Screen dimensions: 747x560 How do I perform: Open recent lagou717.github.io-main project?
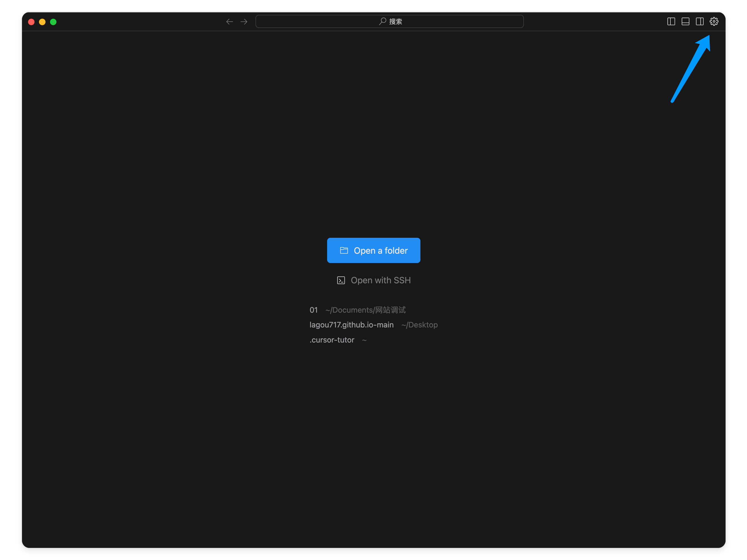pyautogui.click(x=373, y=325)
